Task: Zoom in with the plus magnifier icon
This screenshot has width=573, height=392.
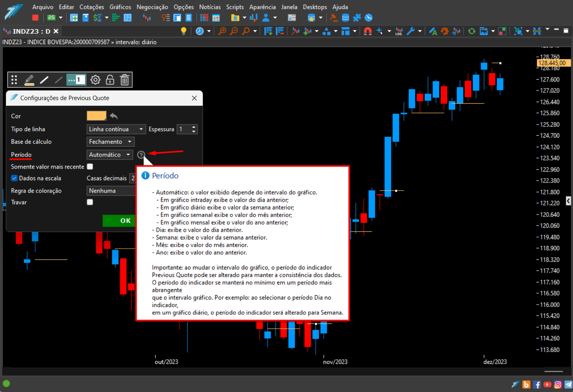Action: point(222,31)
